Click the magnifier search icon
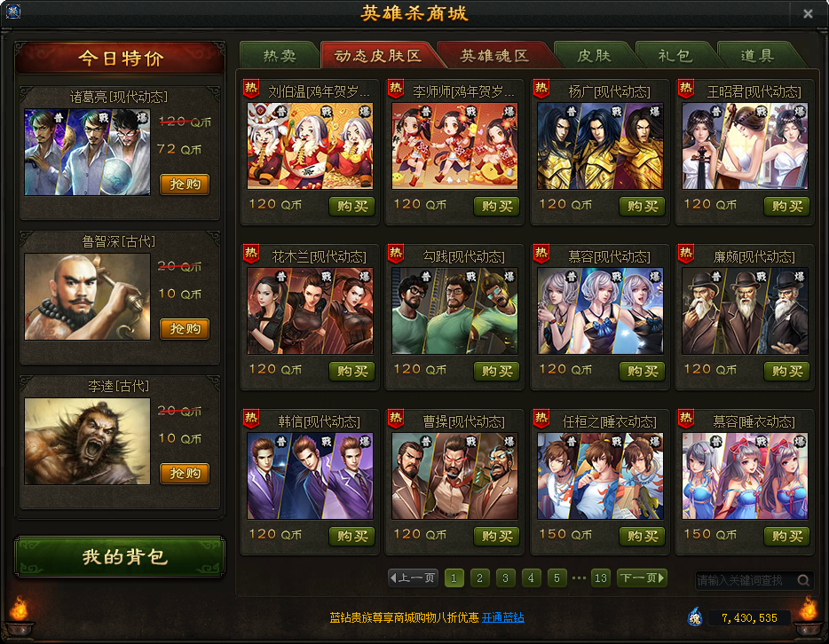The width and height of the screenshot is (829, 644). point(803,580)
